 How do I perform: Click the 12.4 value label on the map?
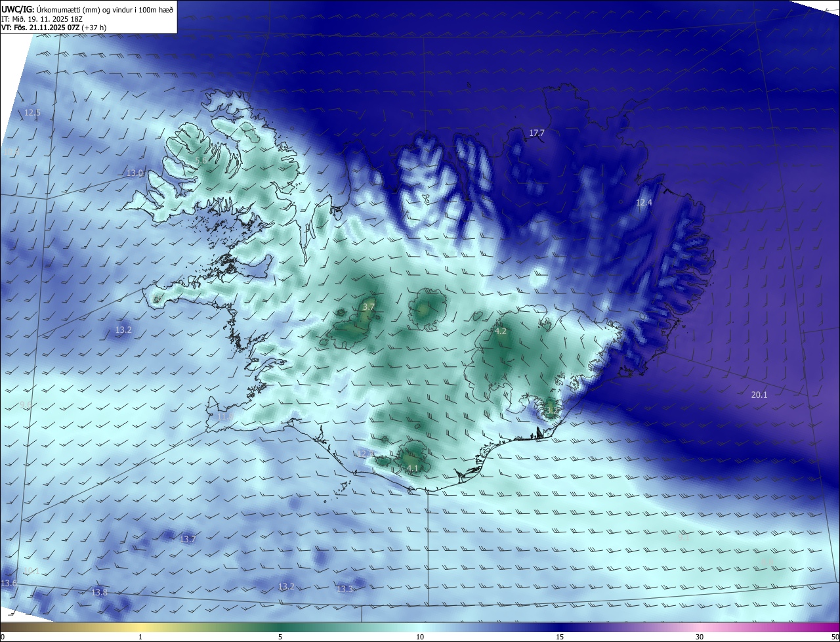[x=644, y=202]
